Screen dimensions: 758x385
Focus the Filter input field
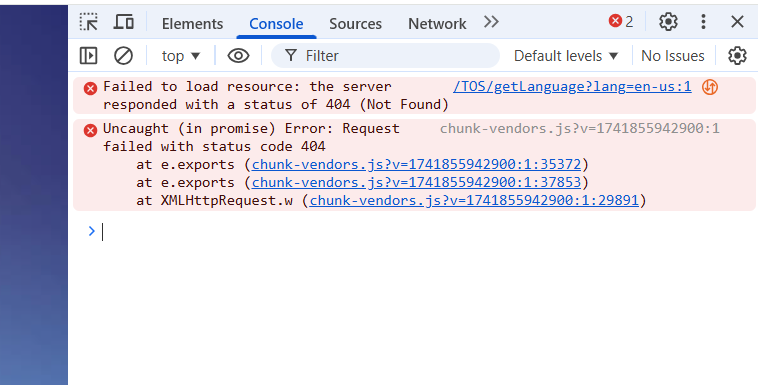pyautogui.click(x=385, y=56)
